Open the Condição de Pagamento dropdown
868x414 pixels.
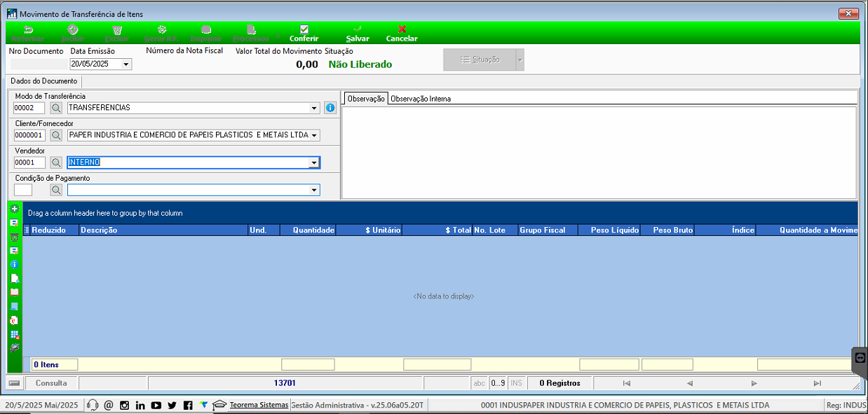[x=315, y=190]
